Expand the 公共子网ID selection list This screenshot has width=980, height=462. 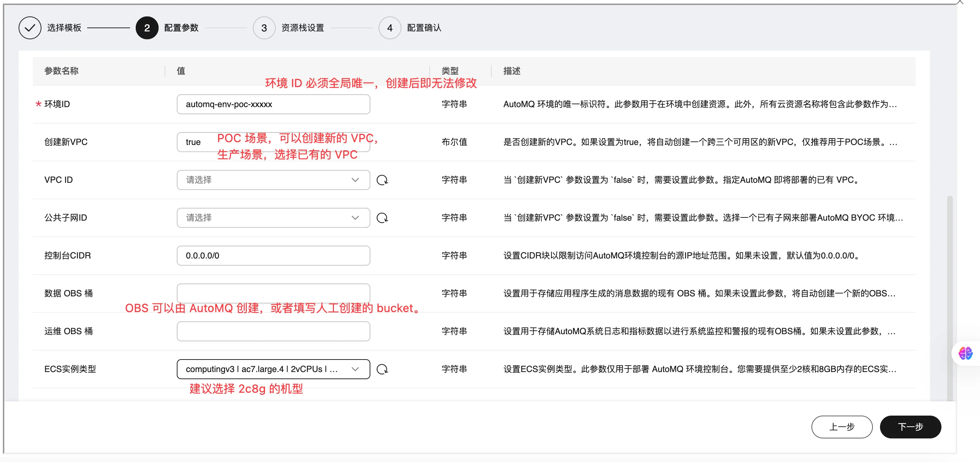point(273,218)
